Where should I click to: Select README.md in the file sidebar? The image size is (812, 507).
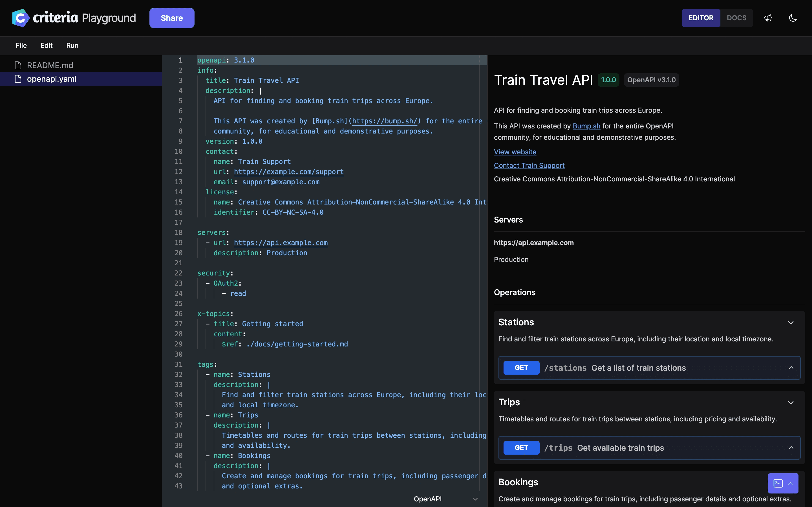[50, 65]
